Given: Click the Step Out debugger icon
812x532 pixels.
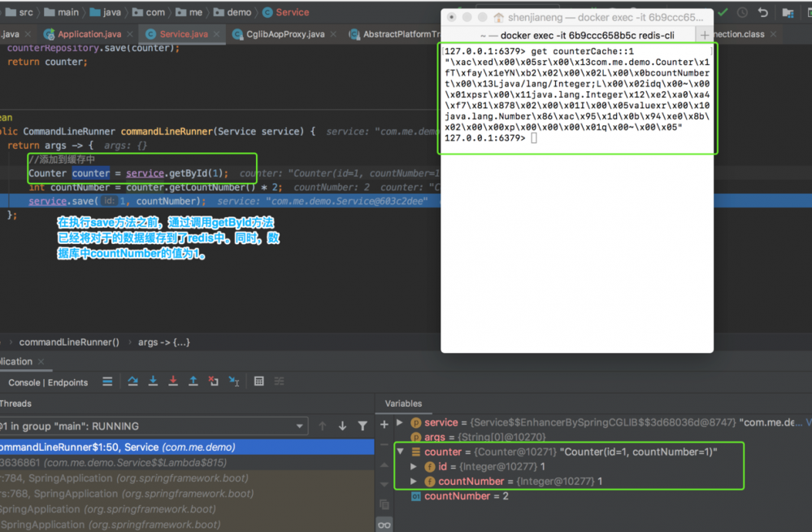Looking at the screenshot, I should (193, 381).
